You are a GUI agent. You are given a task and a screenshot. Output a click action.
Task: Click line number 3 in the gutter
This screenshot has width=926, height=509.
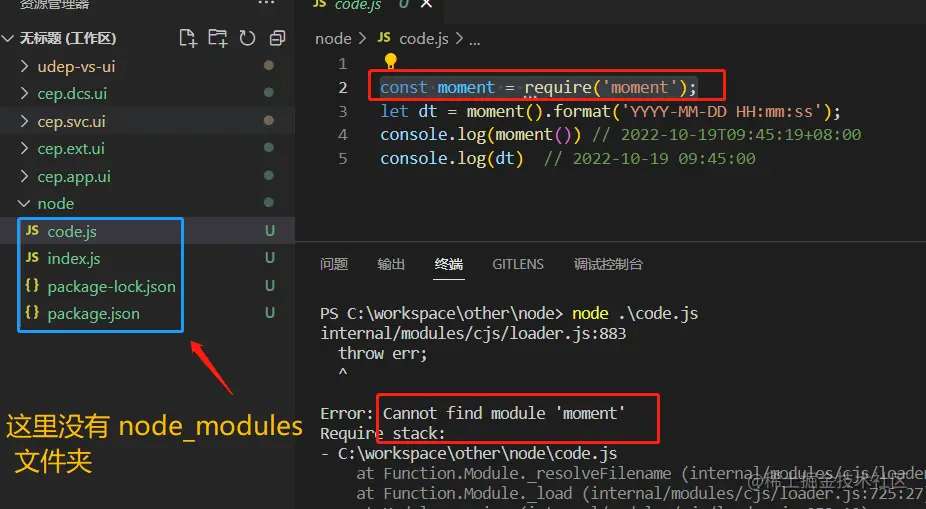[343, 112]
